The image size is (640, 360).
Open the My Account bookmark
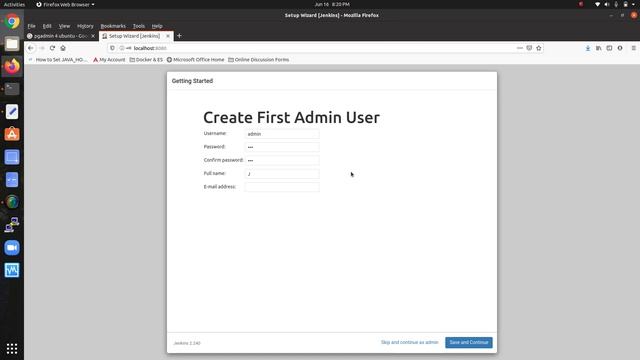point(109,60)
